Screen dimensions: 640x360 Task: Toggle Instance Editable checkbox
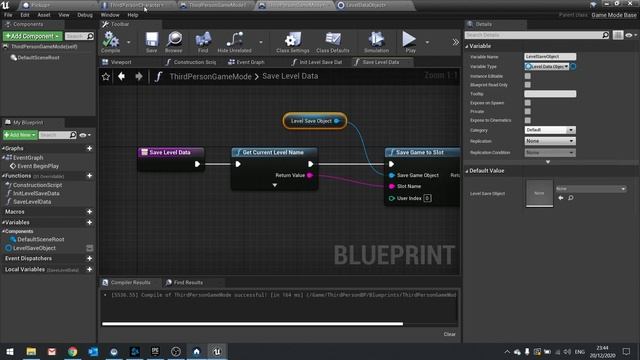(x=528, y=76)
